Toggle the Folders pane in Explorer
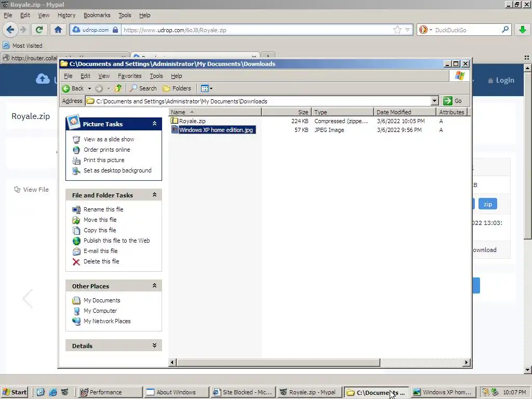Viewport: 532px width, 399px height. (177, 88)
